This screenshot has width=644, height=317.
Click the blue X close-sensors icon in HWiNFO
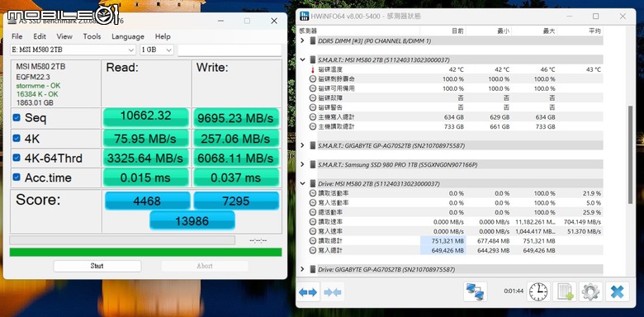617,291
